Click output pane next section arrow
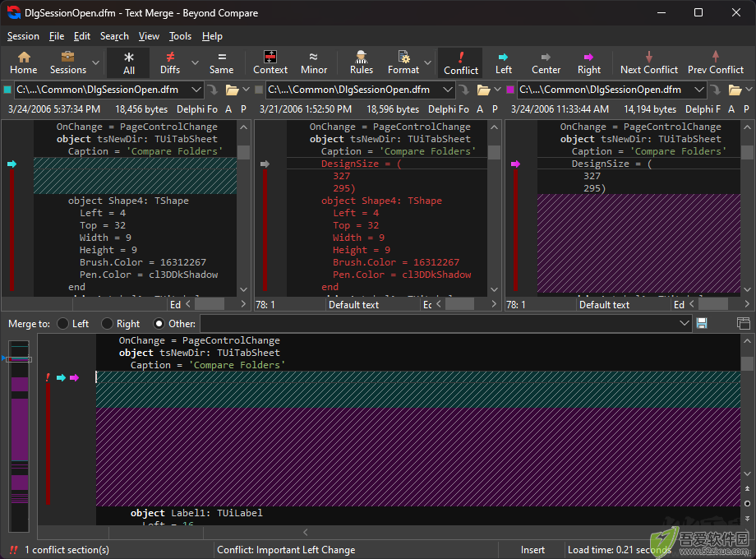The width and height of the screenshot is (756, 559). tap(747, 519)
